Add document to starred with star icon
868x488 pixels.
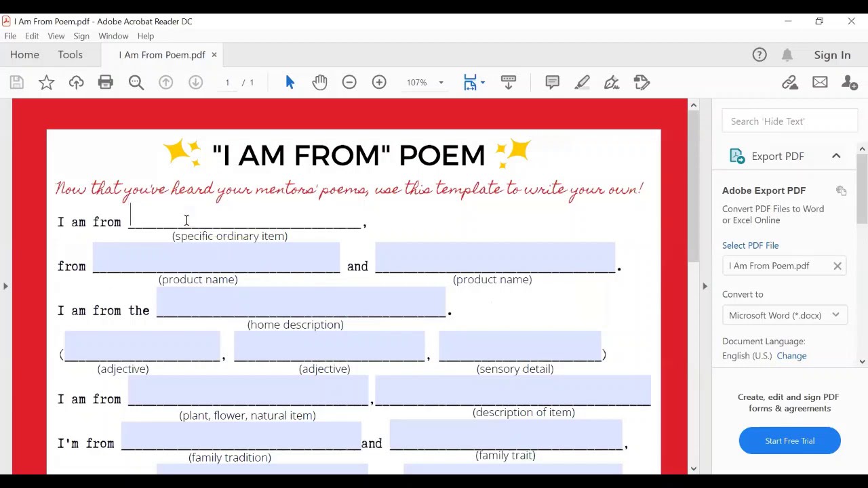tap(46, 83)
